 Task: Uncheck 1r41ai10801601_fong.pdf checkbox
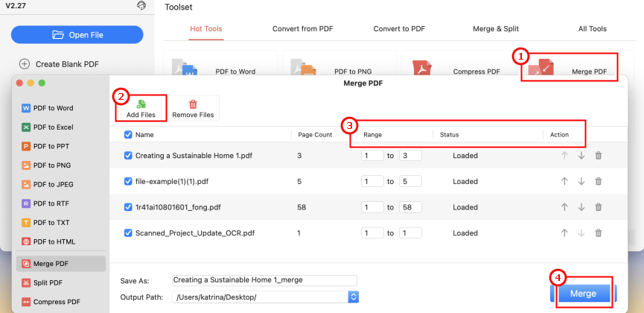[x=128, y=207]
